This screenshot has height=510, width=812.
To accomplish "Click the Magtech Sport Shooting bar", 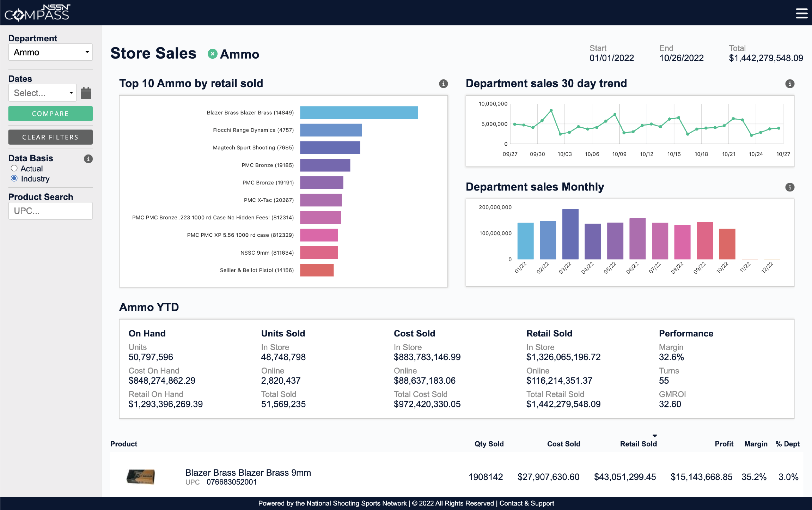I will pos(330,147).
